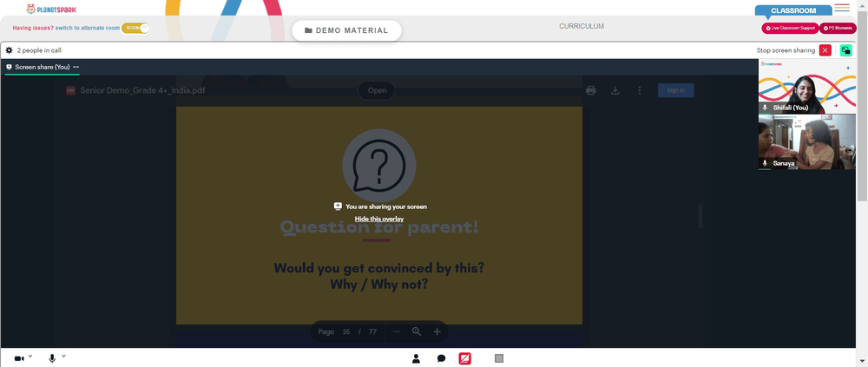Click the PDF viewer scrollbar thumb
The height and width of the screenshot is (367, 868).
[x=700, y=216]
